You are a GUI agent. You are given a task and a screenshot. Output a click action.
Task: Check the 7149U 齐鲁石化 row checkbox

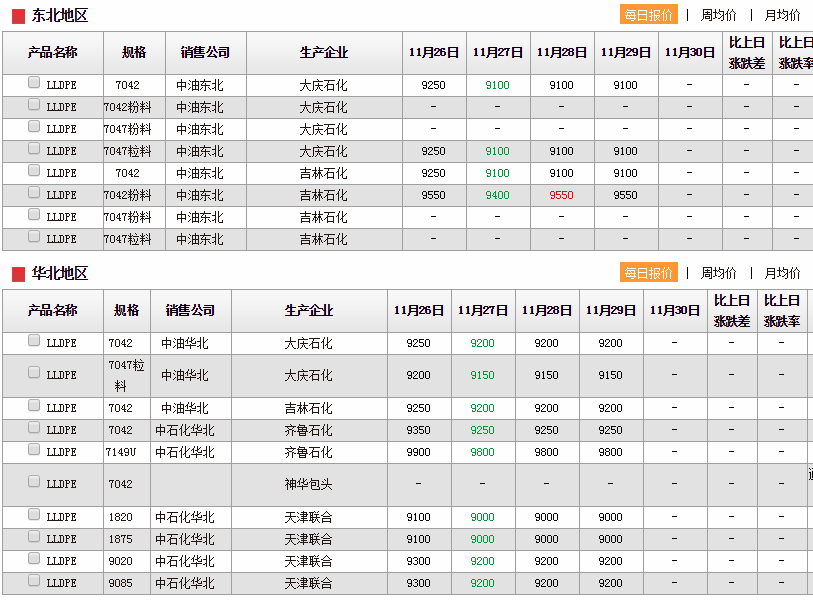[34, 450]
